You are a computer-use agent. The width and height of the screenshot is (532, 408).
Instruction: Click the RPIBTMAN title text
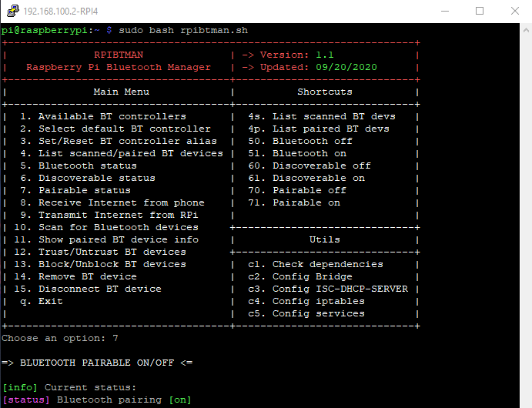(x=119, y=55)
